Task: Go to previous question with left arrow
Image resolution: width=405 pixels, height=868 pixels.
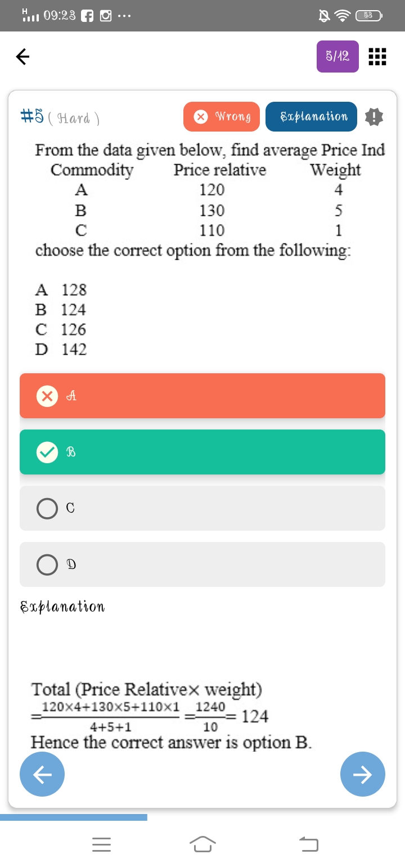Action: (x=42, y=774)
